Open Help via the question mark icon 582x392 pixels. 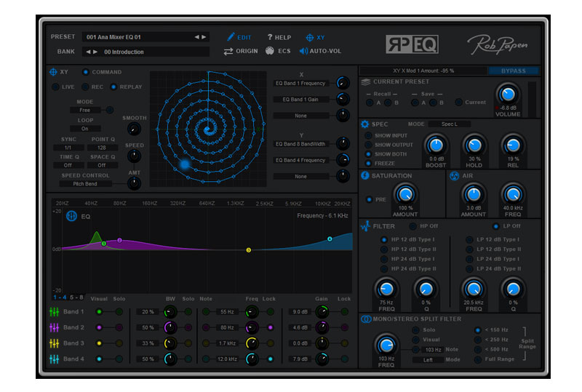click(x=270, y=37)
